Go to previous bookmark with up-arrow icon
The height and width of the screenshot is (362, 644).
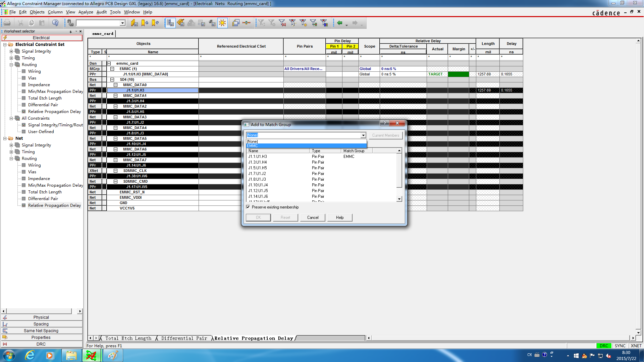[x=155, y=23]
